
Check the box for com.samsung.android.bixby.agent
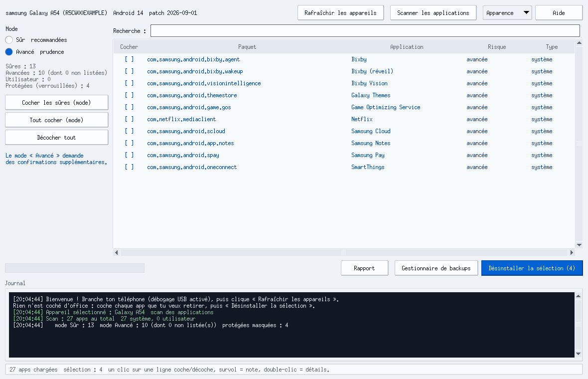coord(130,59)
